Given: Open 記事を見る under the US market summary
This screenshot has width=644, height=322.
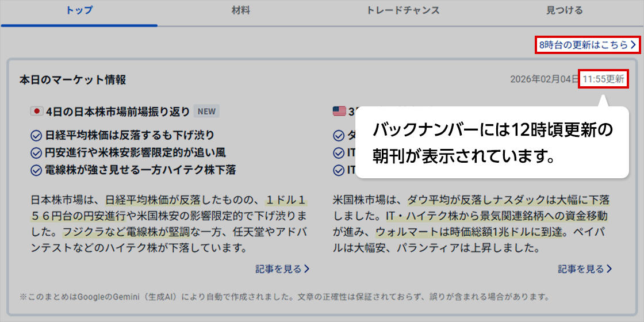Looking at the screenshot, I should (x=584, y=269).
